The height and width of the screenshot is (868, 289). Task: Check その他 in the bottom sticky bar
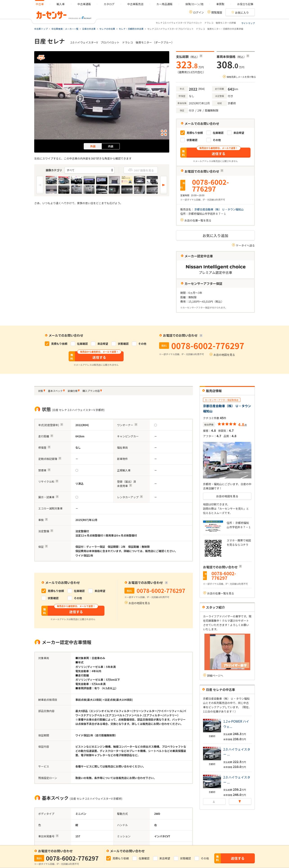pyautogui.click(x=197, y=858)
